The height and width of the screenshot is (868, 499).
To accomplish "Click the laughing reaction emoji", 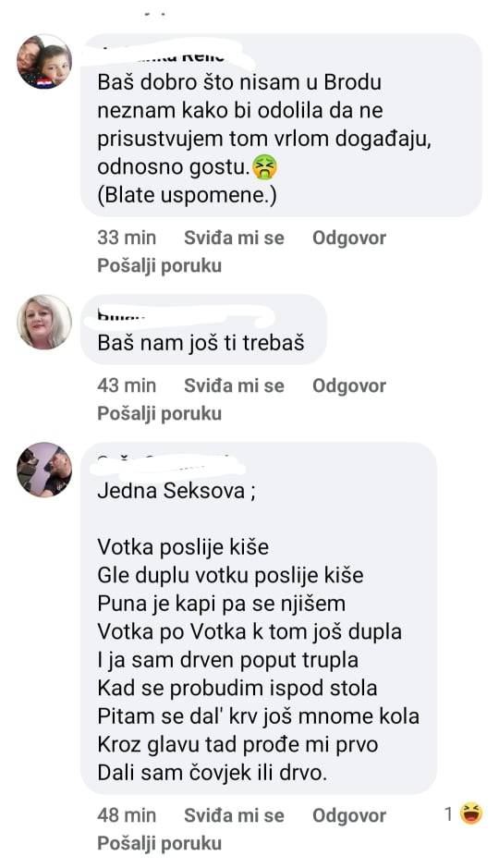I will coord(470,813).
